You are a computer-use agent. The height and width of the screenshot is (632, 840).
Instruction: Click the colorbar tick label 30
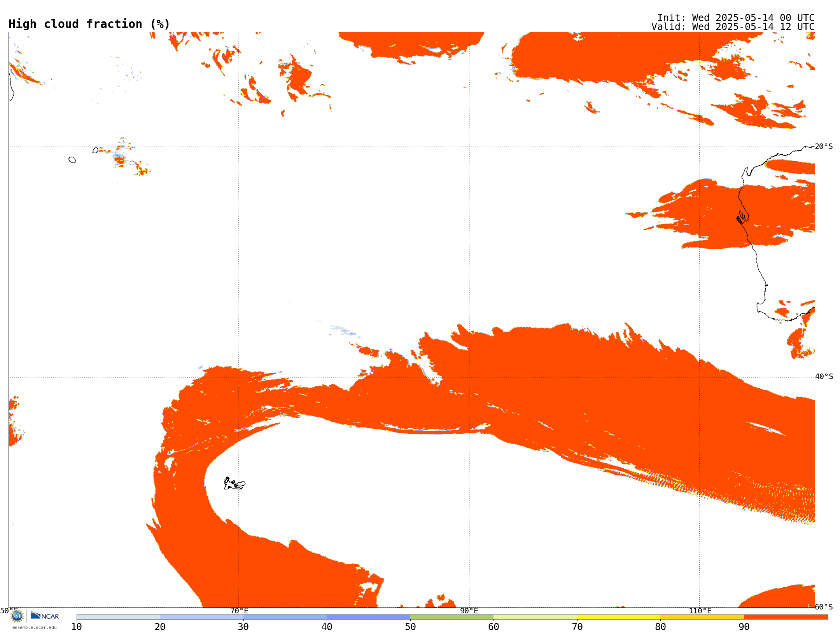(243, 627)
